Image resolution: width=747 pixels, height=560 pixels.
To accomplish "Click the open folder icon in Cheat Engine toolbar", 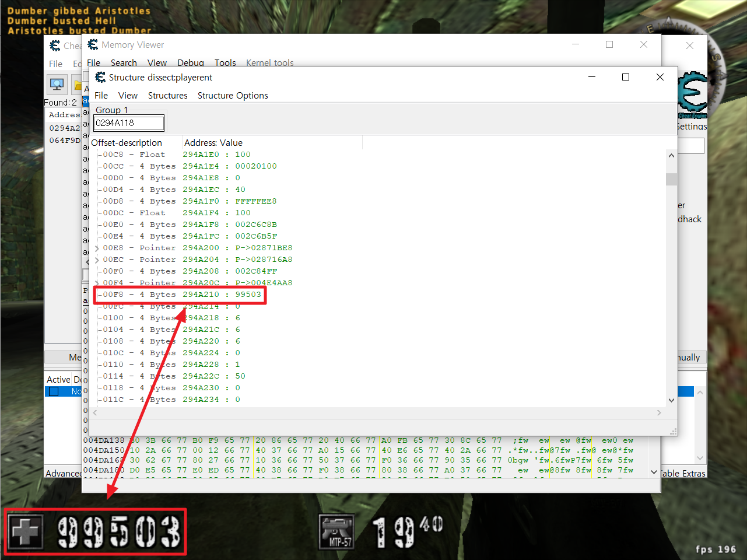I will click(77, 85).
